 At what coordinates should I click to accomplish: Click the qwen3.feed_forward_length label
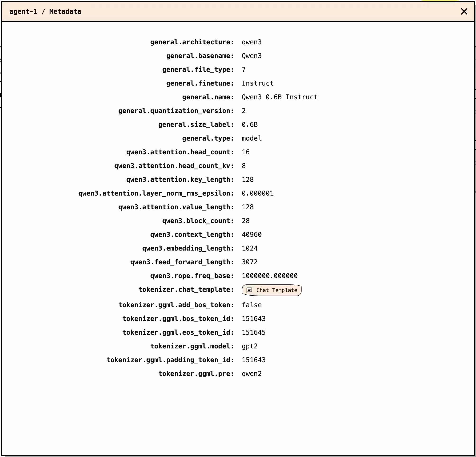182,262
